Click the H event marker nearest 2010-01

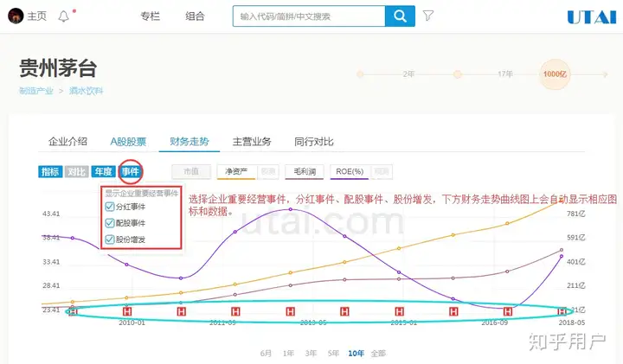[x=126, y=311]
